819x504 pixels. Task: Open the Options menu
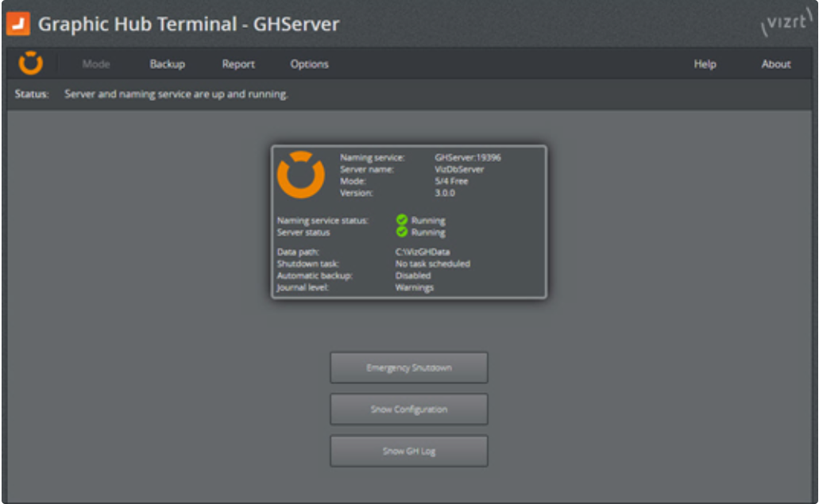[x=309, y=64]
